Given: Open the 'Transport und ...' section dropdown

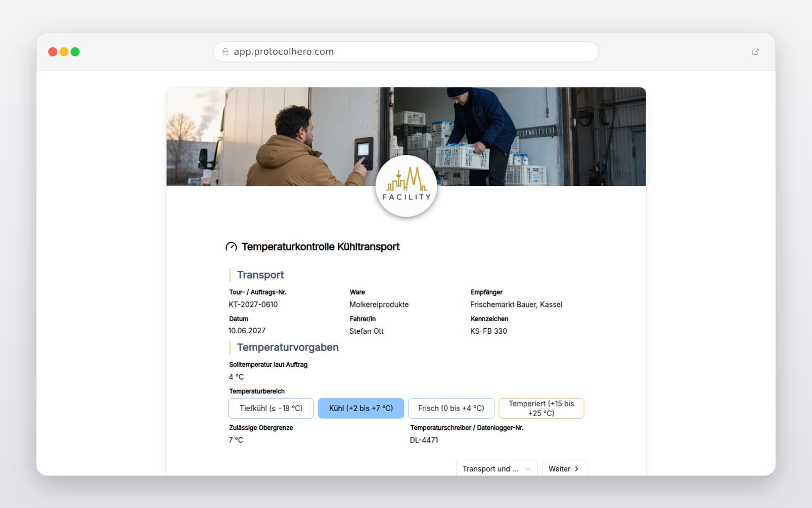Looking at the screenshot, I should (496, 469).
